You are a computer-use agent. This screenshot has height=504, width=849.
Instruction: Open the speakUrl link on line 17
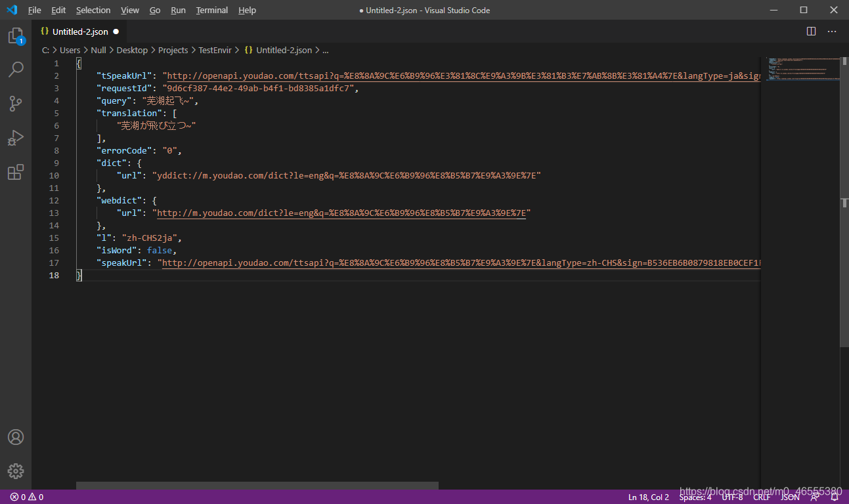tap(461, 263)
